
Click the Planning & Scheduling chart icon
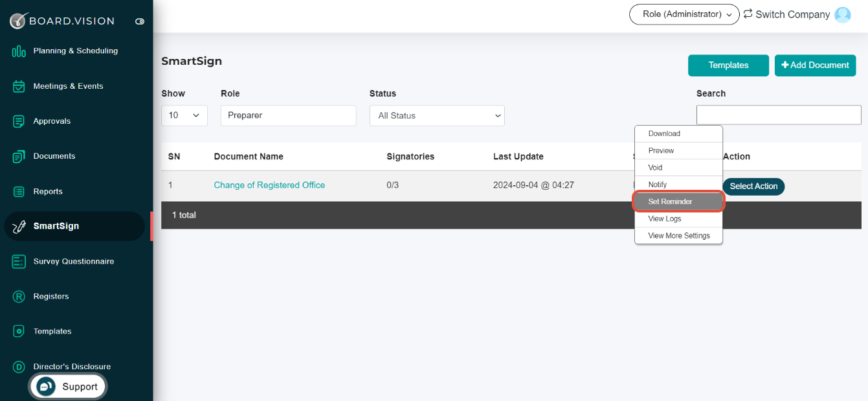pos(19,51)
